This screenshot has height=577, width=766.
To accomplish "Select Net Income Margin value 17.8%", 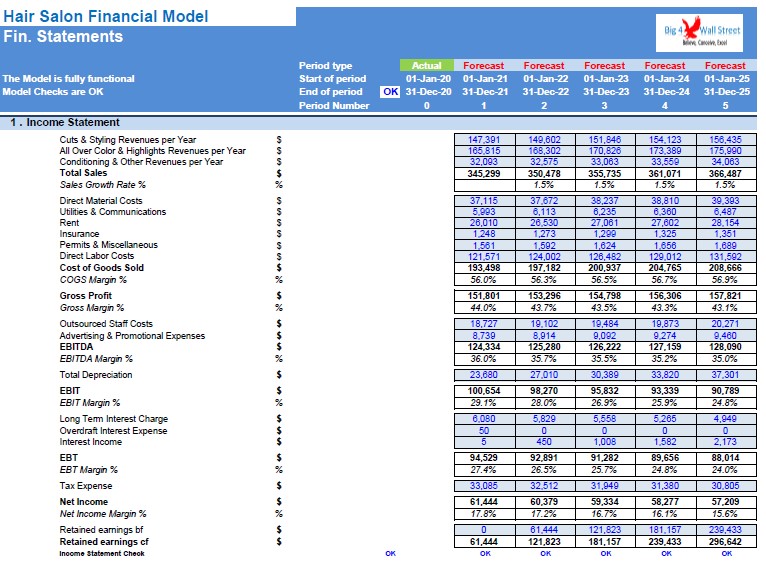I will point(484,514).
